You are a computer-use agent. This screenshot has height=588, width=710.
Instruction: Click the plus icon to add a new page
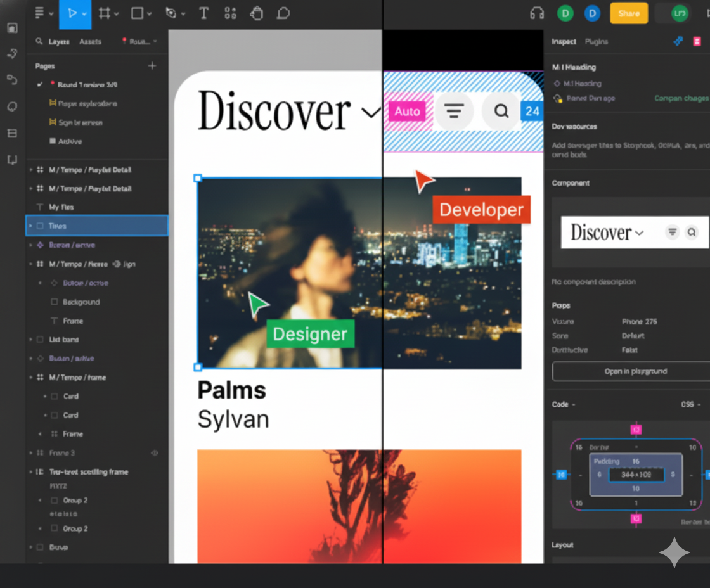pos(152,65)
